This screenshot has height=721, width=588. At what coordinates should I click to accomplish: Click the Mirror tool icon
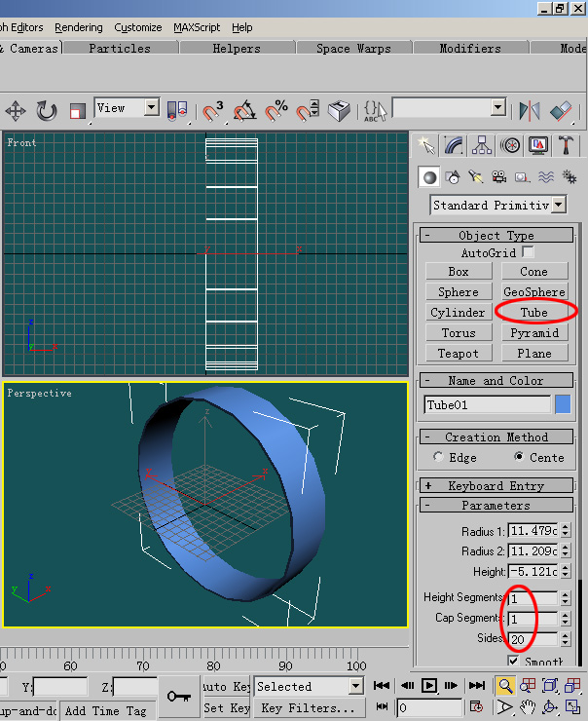tap(530, 111)
